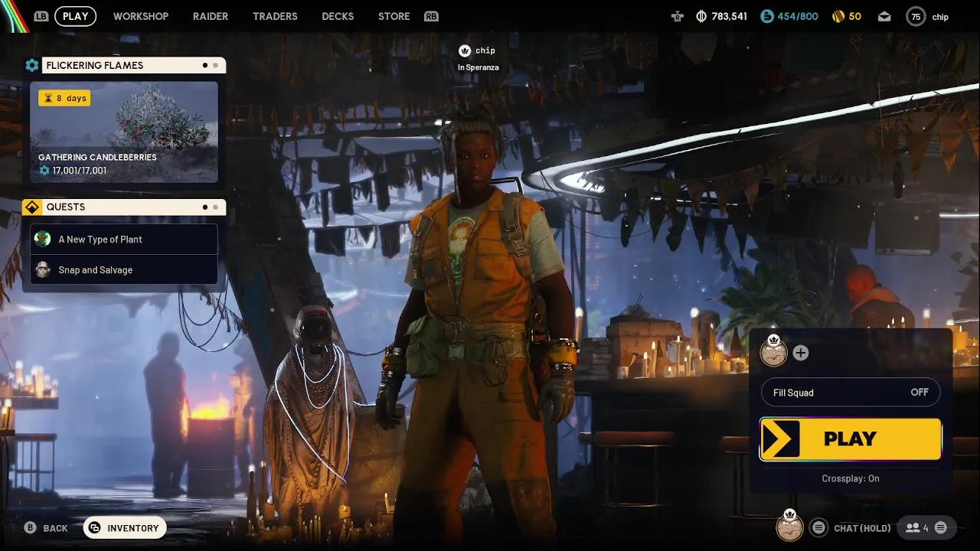Click the RB bumper icon after STORE
The height and width of the screenshot is (551, 980).
click(431, 16)
